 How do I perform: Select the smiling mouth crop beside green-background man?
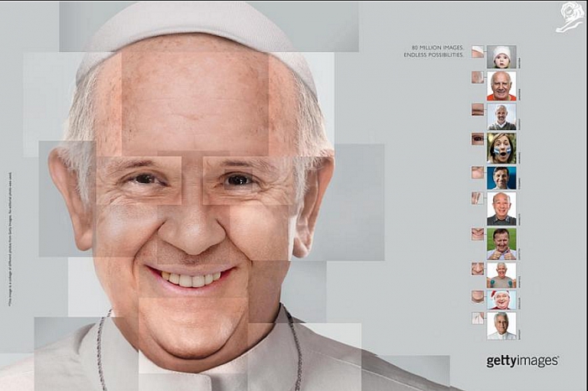478,234
